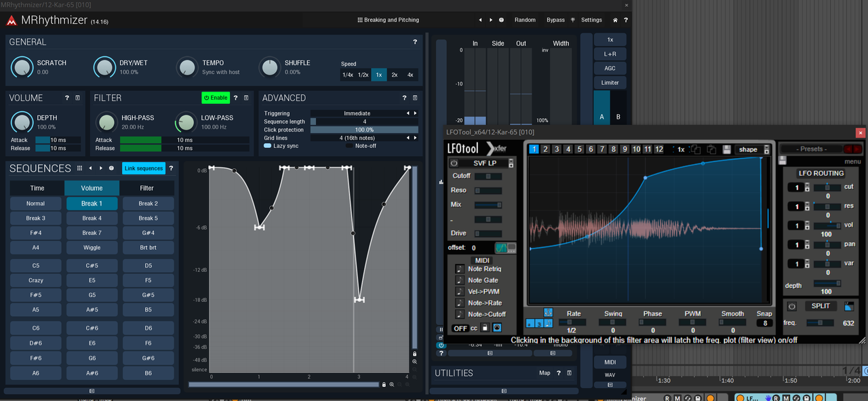
Task: Click the FILTER section preset icon
Action: click(x=245, y=98)
